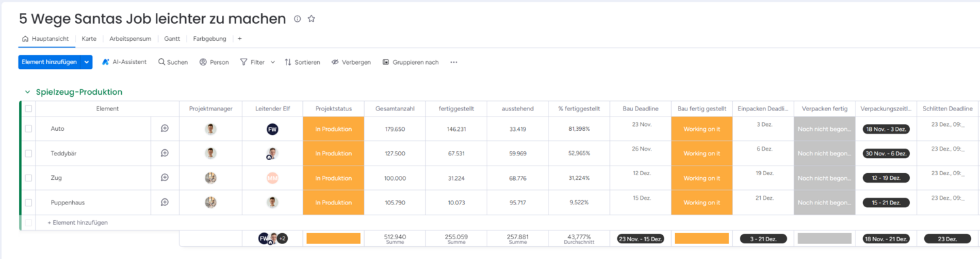Click the Bau Deadline column header
The height and width of the screenshot is (259, 980).
coord(640,108)
